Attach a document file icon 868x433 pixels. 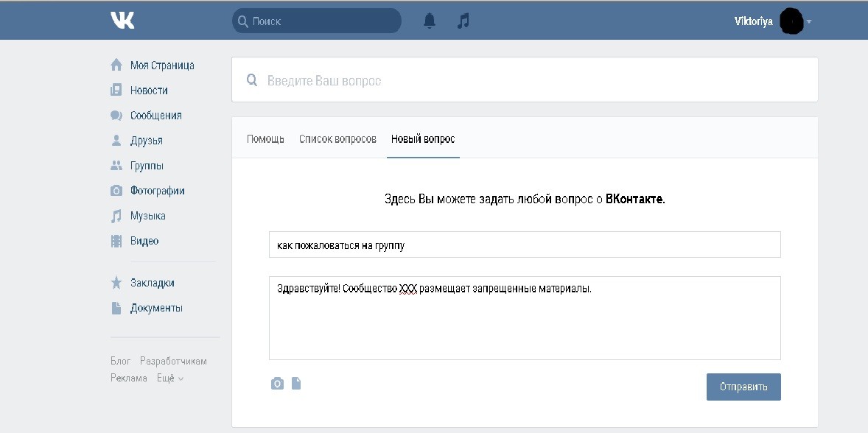pos(296,383)
